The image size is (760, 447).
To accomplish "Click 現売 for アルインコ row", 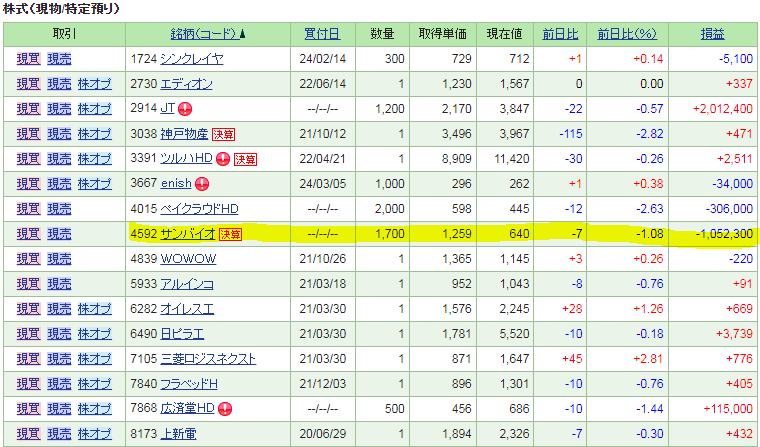I will pyautogui.click(x=59, y=284).
